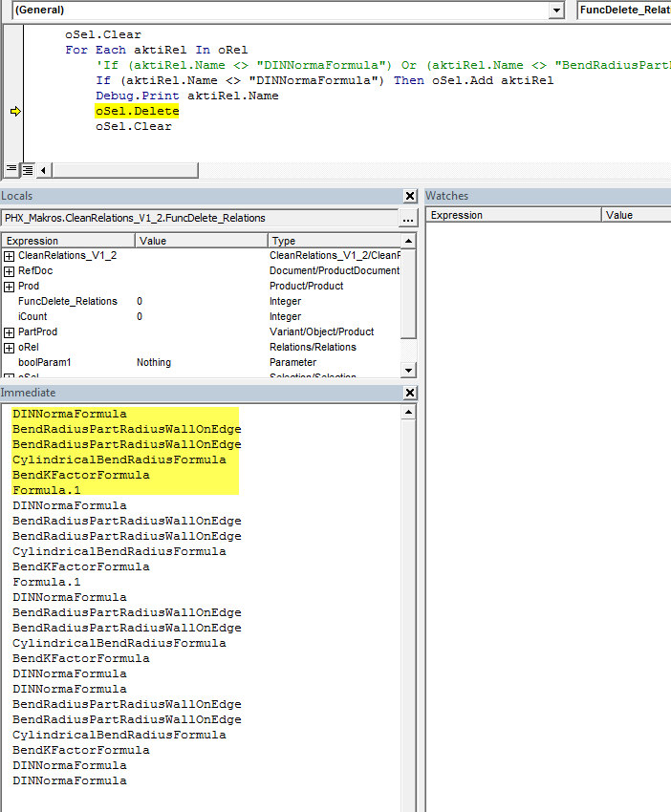671x812 pixels.
Task: Click the highlighted oSel.Delete code line
Action: (x=138, y=112)
